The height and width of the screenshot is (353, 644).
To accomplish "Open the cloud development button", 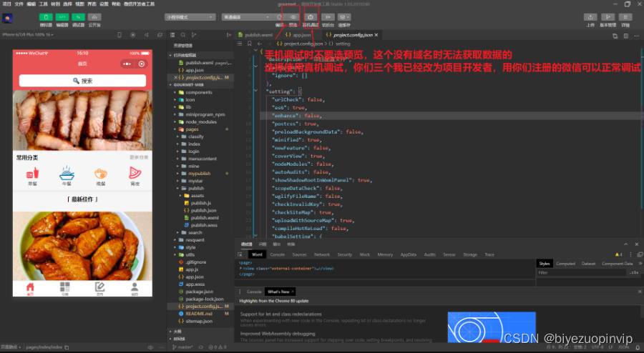I will pos(94,17).
